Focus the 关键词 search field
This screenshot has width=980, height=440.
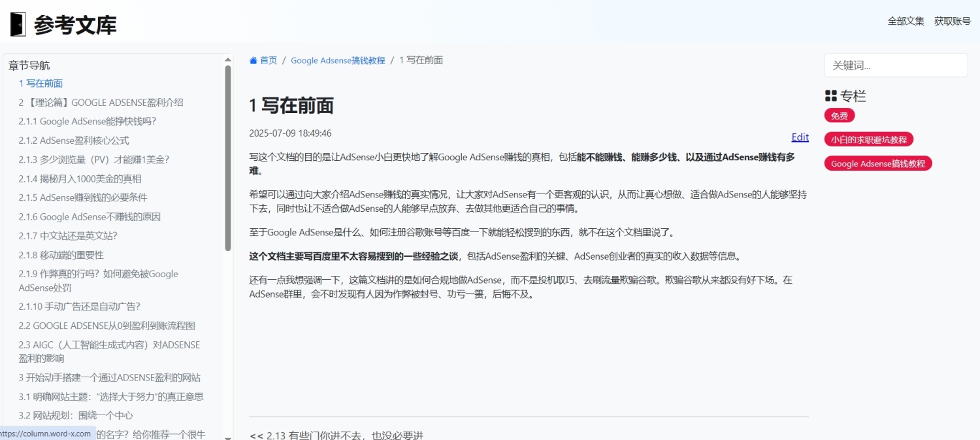click(896, 65)
